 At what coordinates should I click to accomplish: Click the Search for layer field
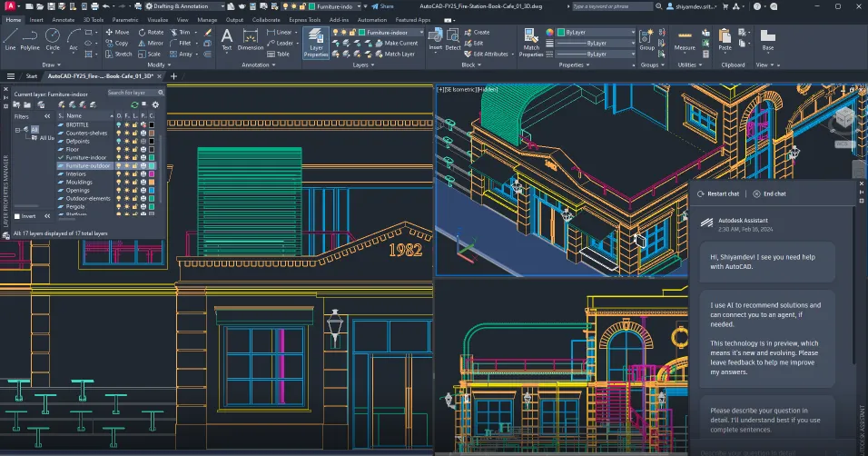coord(135,93)
